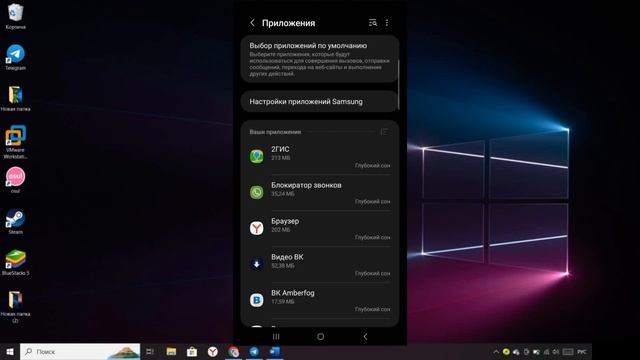Click the Поиск taskbar search field
The image size is (640, 360).
pos(80,351)
